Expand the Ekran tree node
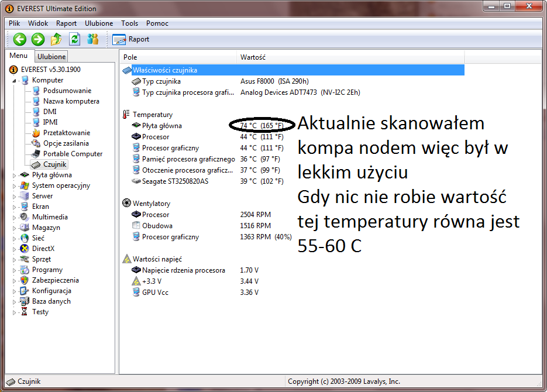 (14, 207)
